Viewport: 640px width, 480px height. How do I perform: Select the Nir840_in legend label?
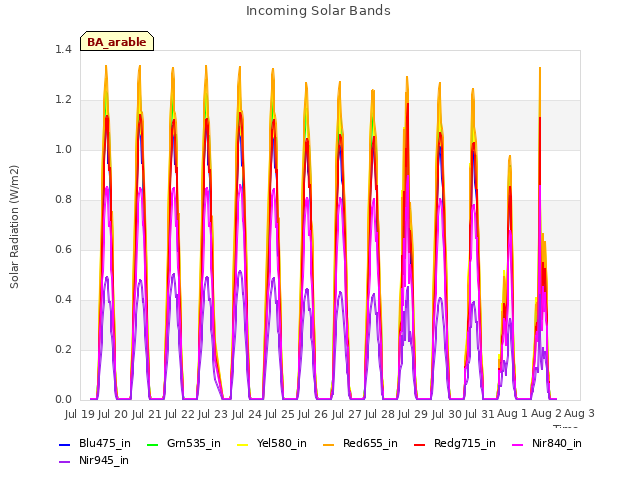click(557, 444)
